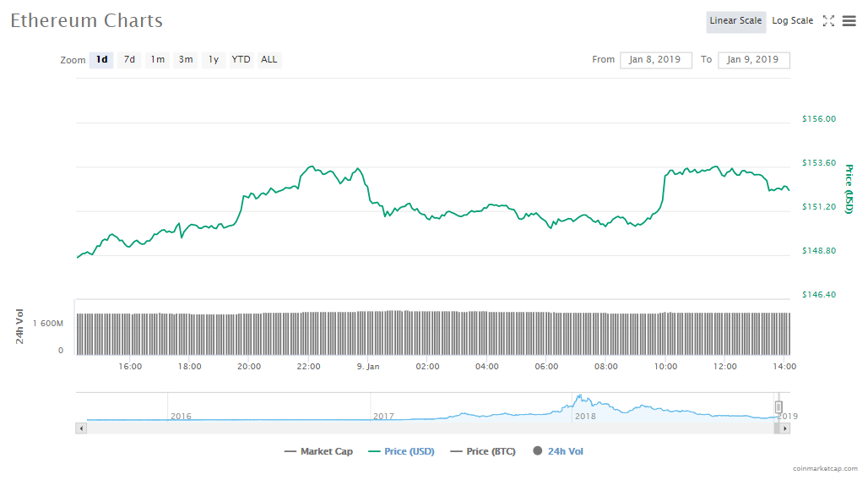Switch to Linear Scale
This screenshot has width=868, height=480.
(735, 21)
